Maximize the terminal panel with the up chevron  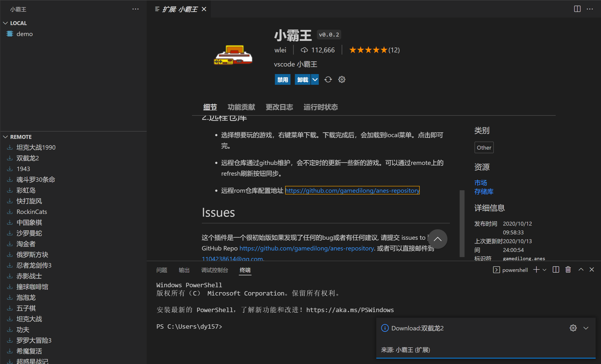(581, 269)
